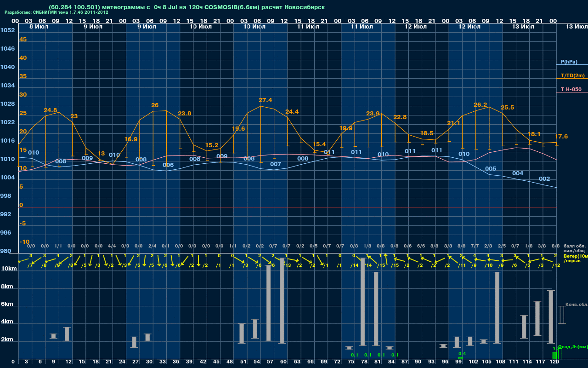Click hour 48 on the bottom axis

click(230, 362)
